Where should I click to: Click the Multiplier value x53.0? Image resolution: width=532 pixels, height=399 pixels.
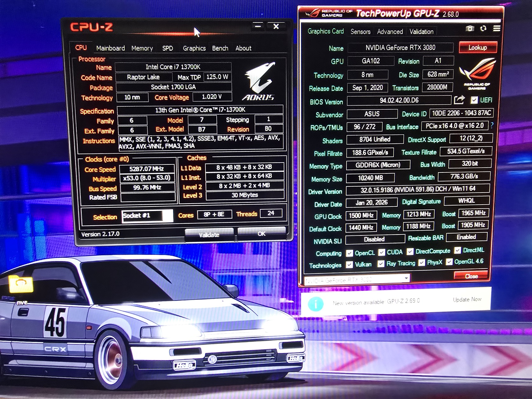point(147,178)
